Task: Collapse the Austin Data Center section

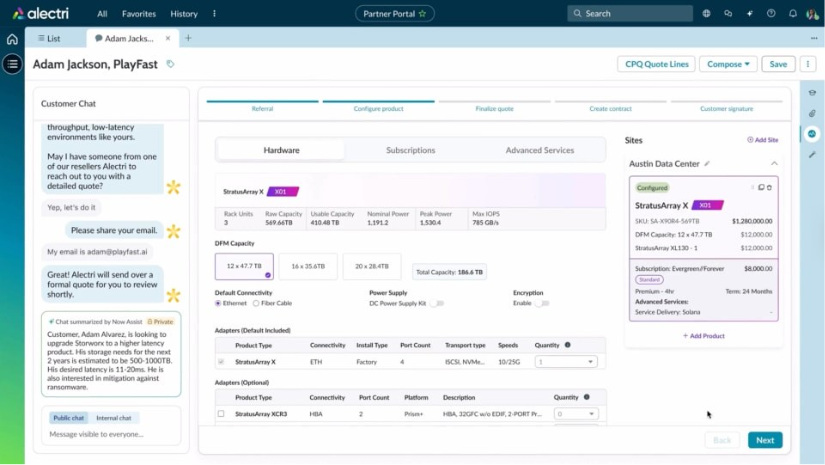Action: [x=774, y=164]
